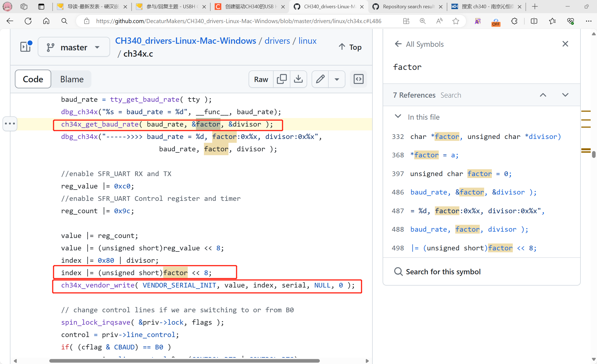The image size is (597, 364).
Task: Click ch34x_vendor_write function name in code
Action: tap(98, 285)
